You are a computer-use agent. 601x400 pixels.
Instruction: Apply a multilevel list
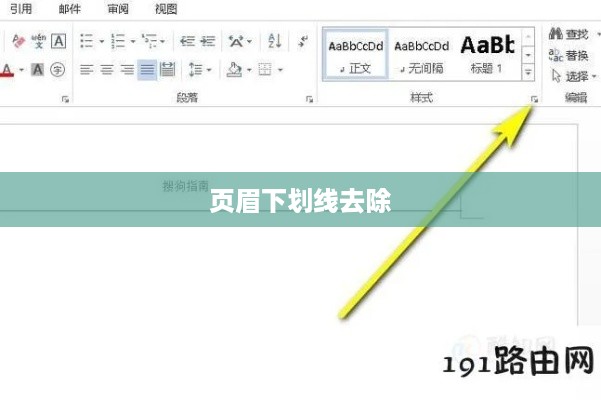pyautogui.click(x=149, y=41)
